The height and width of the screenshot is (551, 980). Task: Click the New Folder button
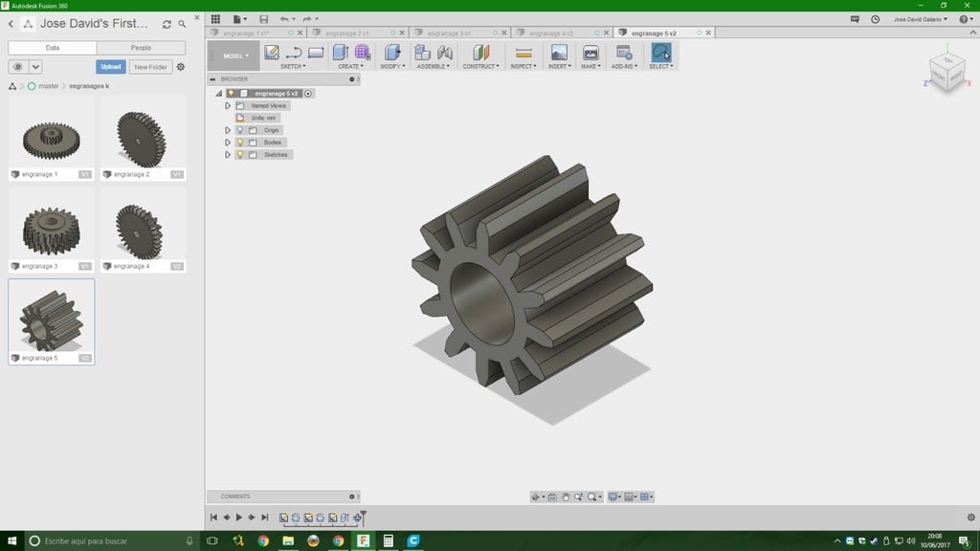tap(151, 67)
